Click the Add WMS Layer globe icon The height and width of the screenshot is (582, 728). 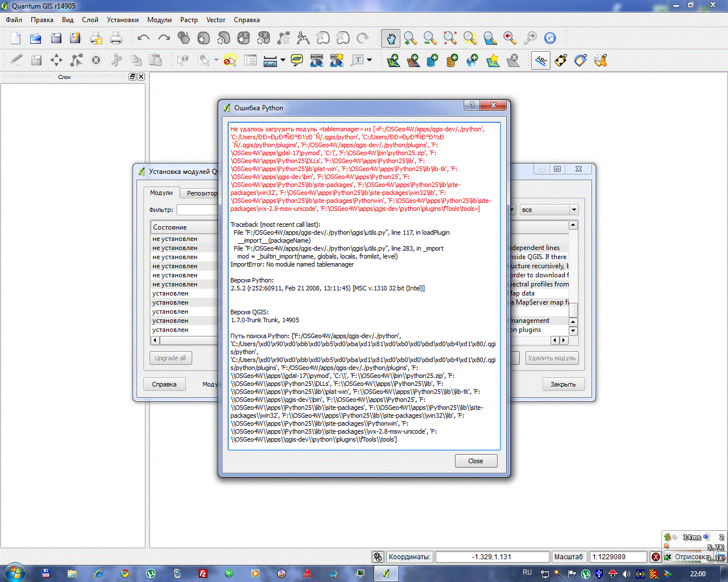point(472,60)
